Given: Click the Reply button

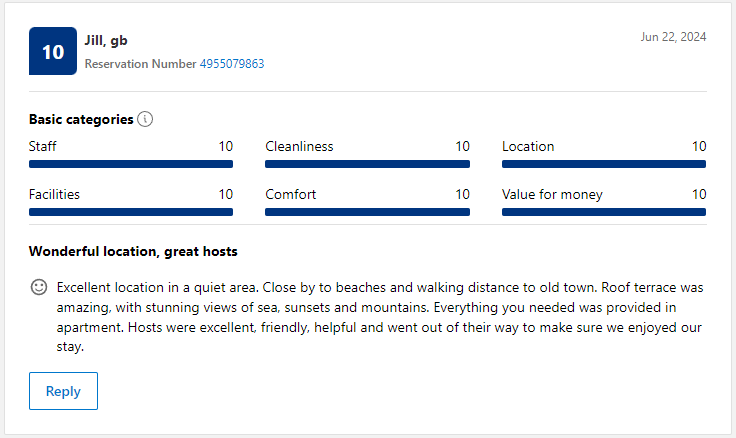Looking at the screenshot, I should pos(63,391).
